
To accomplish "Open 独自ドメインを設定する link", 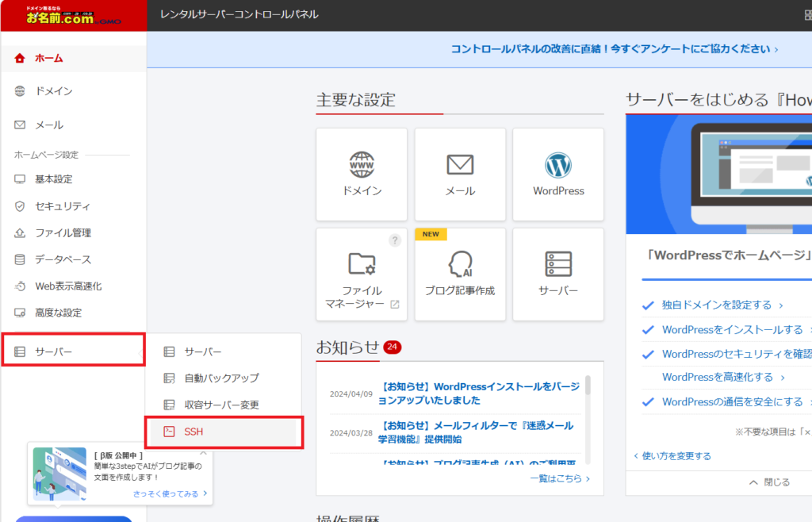I will 722,305.
